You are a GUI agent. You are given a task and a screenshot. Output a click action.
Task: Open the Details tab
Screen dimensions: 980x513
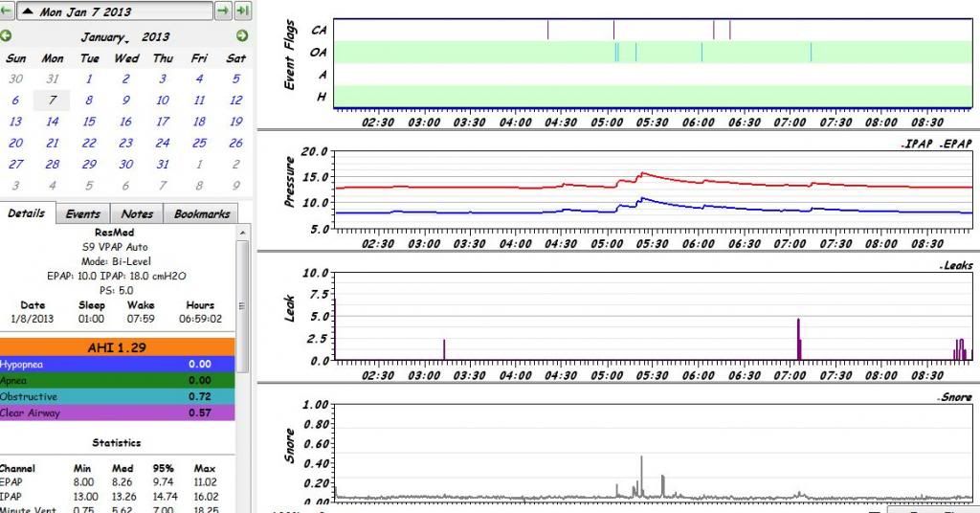26,213
